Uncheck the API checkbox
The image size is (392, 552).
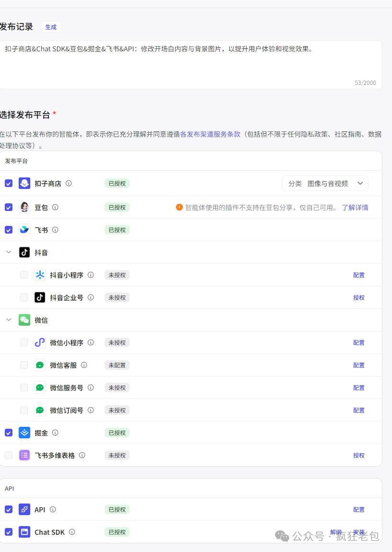tap(9, 509)
